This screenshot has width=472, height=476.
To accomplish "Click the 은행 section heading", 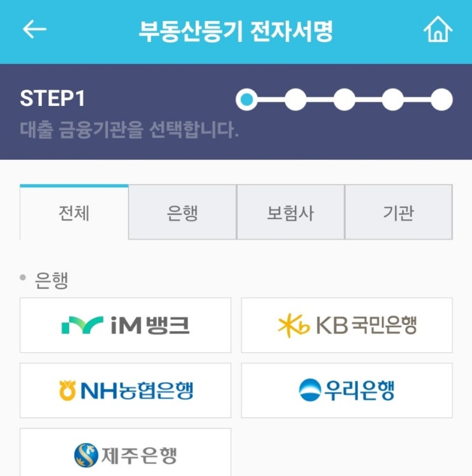I will click(x=51, y=280).
